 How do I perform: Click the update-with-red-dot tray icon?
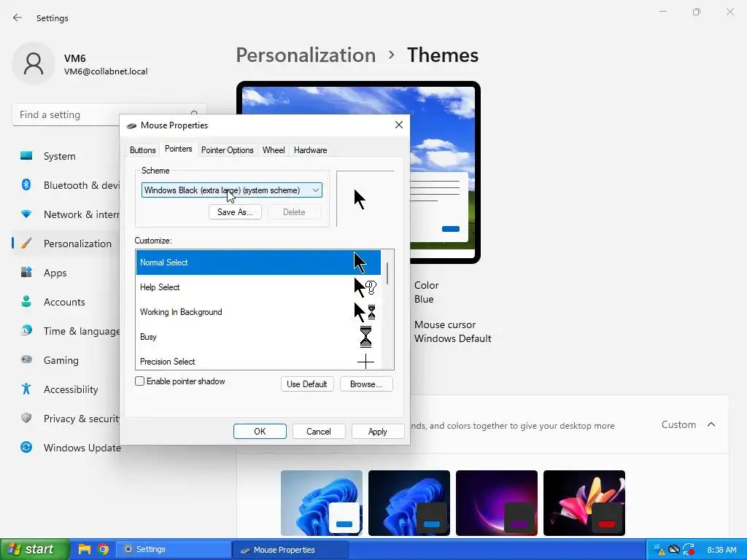(689, 550)
